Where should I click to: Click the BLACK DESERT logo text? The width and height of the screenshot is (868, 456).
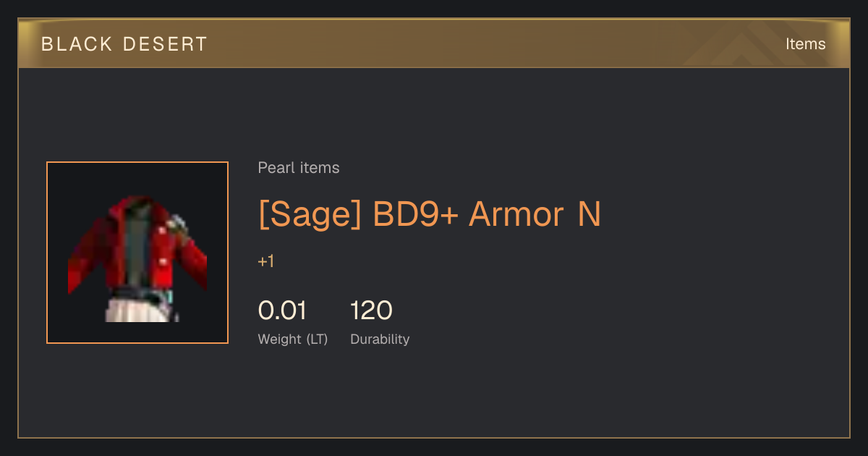124,44
